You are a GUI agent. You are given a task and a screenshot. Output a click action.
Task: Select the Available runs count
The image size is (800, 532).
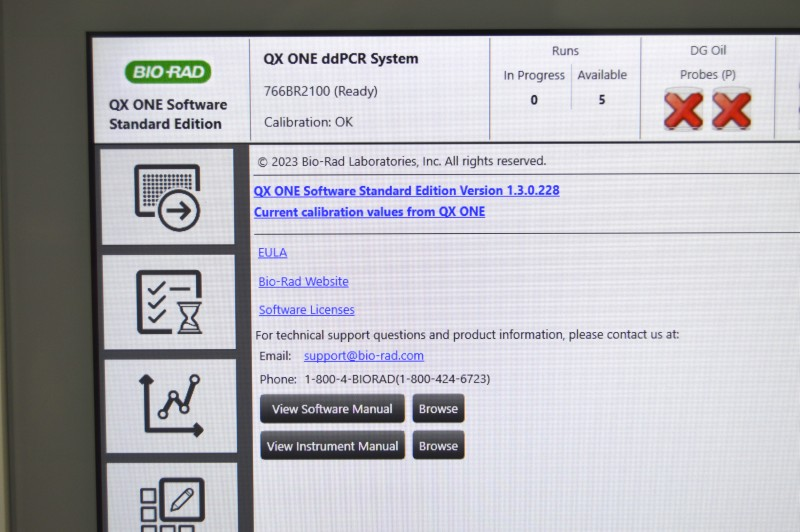(x=601, y=100)
